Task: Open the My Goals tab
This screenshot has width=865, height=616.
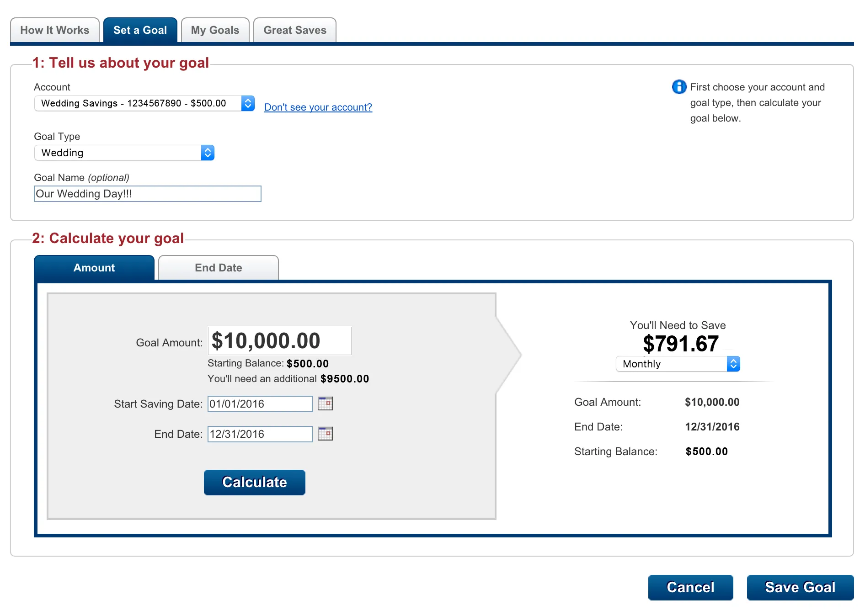Action: (x=215, y=30)
